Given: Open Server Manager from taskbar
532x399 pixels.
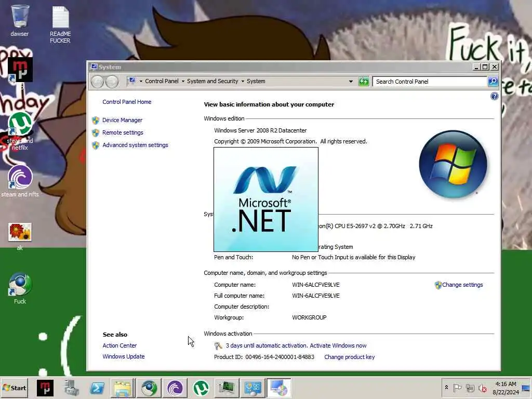Looking at the screenshot, I should click(x=72, y=388).
